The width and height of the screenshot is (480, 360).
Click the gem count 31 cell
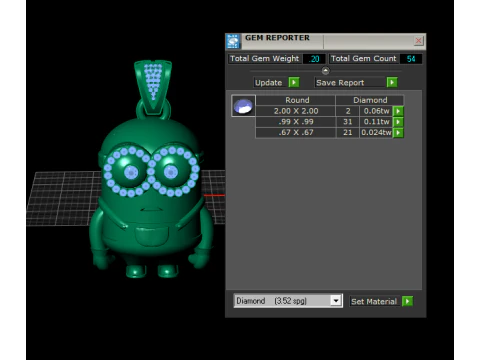tap(348, 122)
